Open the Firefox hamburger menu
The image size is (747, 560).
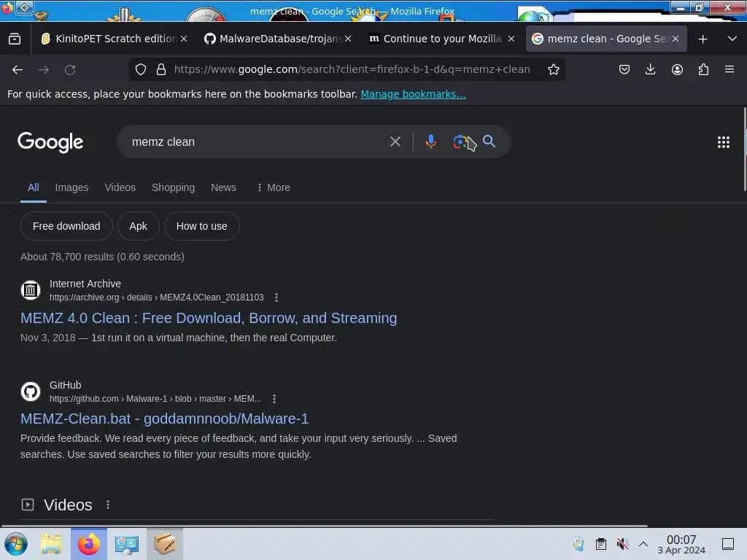tap(729, 69)
